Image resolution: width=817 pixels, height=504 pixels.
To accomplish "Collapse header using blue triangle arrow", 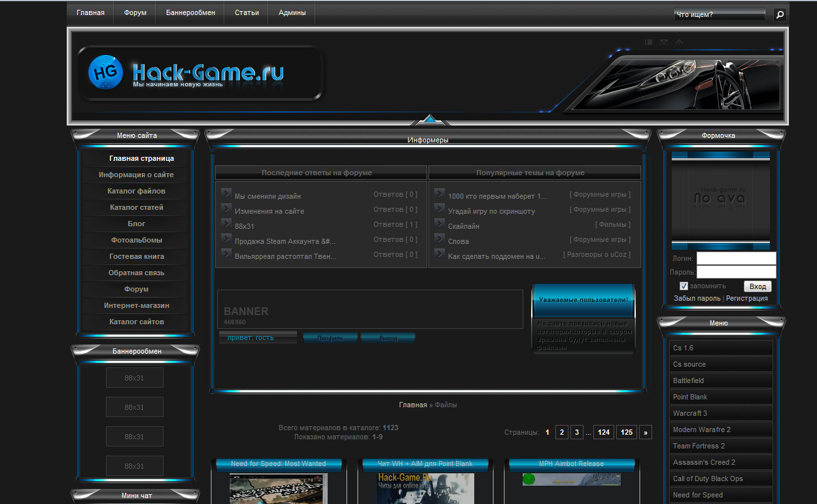I will 429,120.
